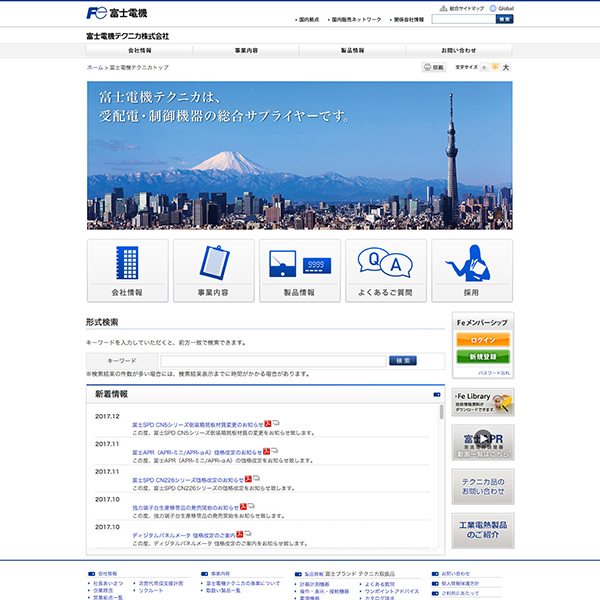Click new-window icon for 強力端子台 notice
The width and height of the screenshot is (600, 600).
(x=251, y=506)
